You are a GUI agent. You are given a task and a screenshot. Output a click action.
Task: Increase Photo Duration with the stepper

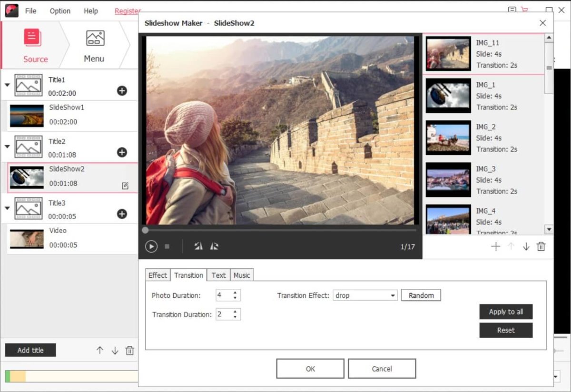(x=235, y=292)
